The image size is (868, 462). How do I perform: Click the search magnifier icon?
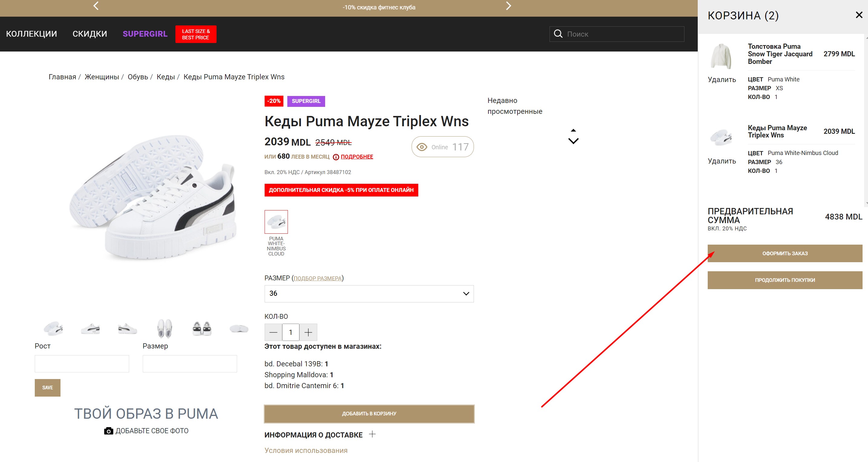[558, 34]
